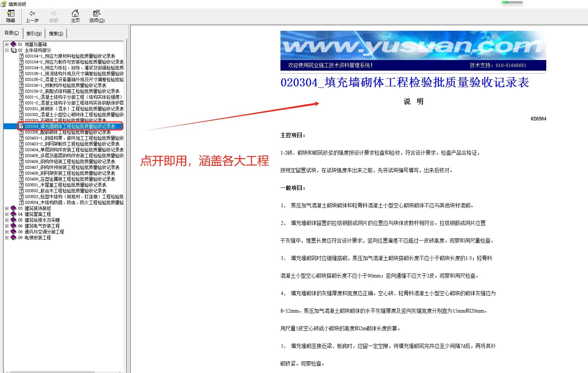Click the question-mark icon of 020409_压型金属板 entry
Image resolution: width=588 pixels, height=373 pixels.
tap(21, 179)
